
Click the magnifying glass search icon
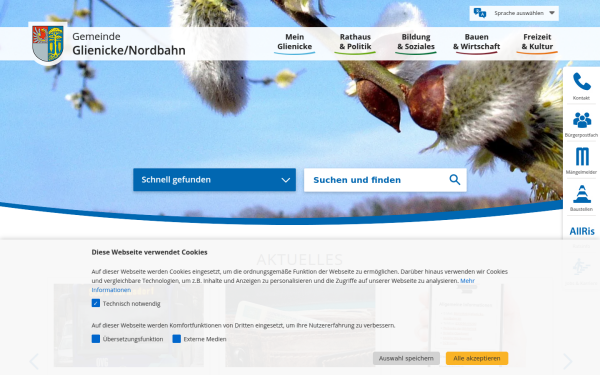[455, 179]
